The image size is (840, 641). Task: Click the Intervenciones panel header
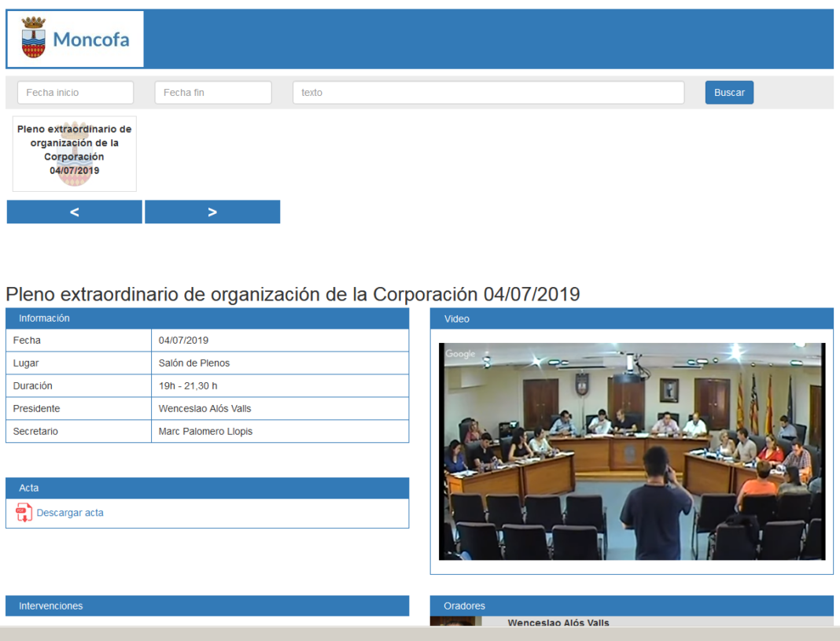coord(207,606)
